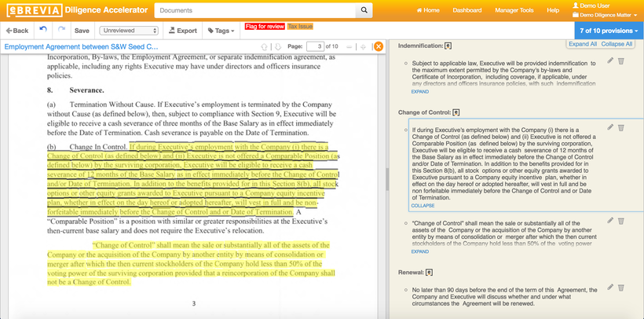The height and width of the screenshot is (319, 644).
Task: Delete the Change of Control definition provision
Action: (x=621, y=221)
